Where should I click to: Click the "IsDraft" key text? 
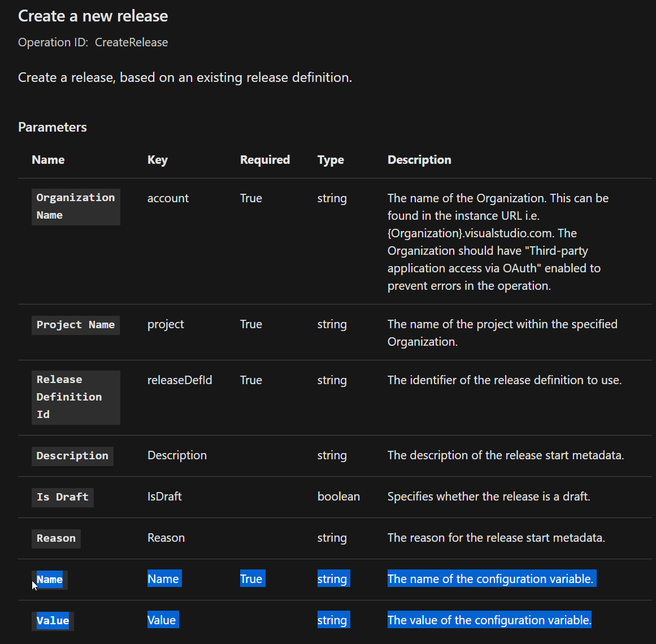164,497
